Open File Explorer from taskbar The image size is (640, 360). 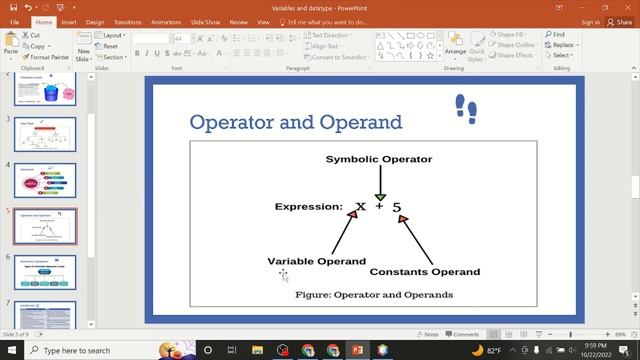[x=257, y=350]
